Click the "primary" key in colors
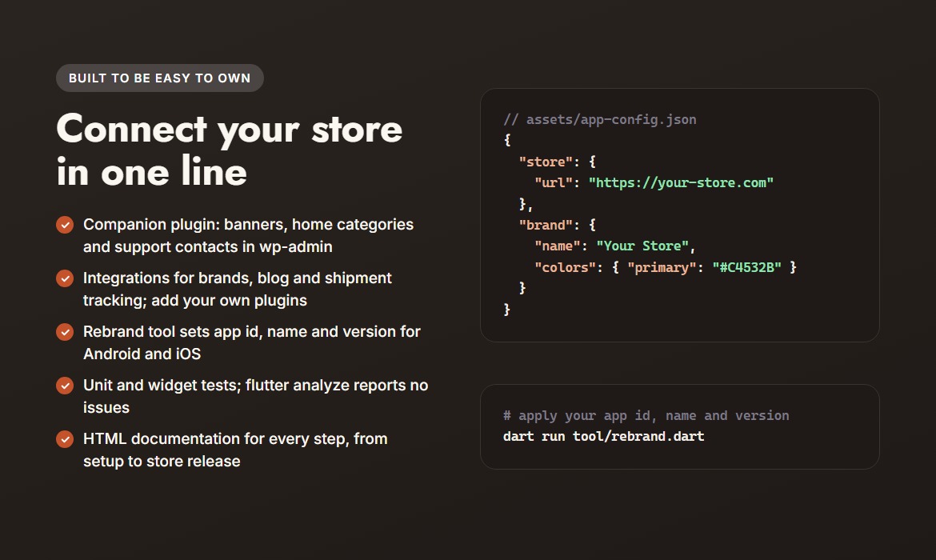This screenshot has height=560, width=936. tap(662, 267)
